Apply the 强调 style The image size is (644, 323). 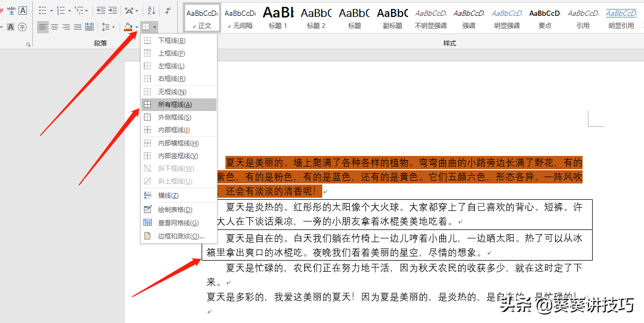469,17
